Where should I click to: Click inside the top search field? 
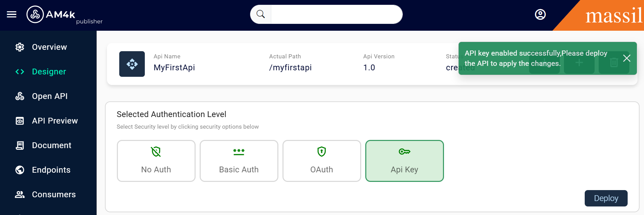click(x=336, y=14)
